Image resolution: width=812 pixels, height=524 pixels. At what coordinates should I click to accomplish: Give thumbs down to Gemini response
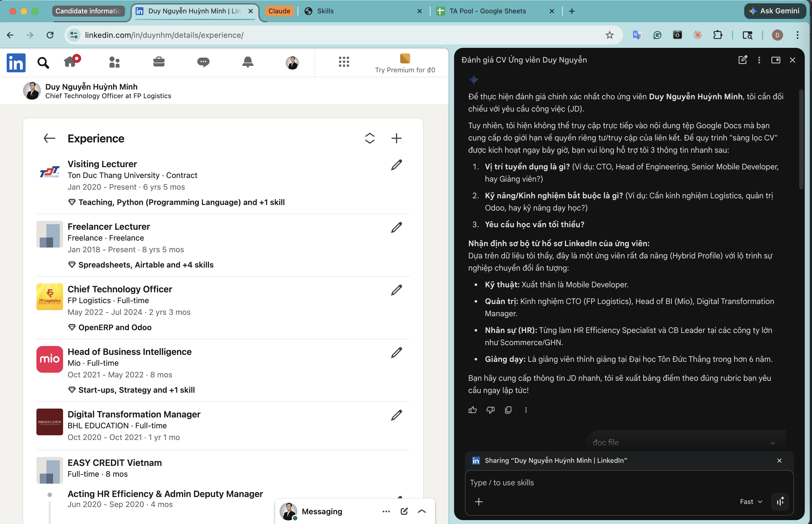[x=490, y=410]
